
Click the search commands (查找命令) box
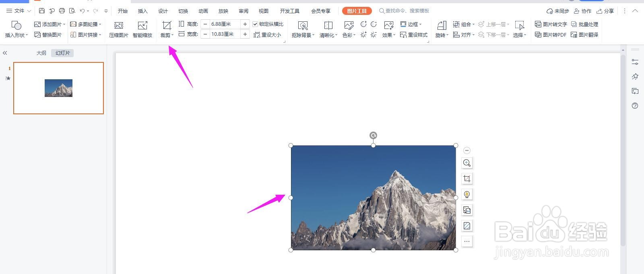point(404,11)
